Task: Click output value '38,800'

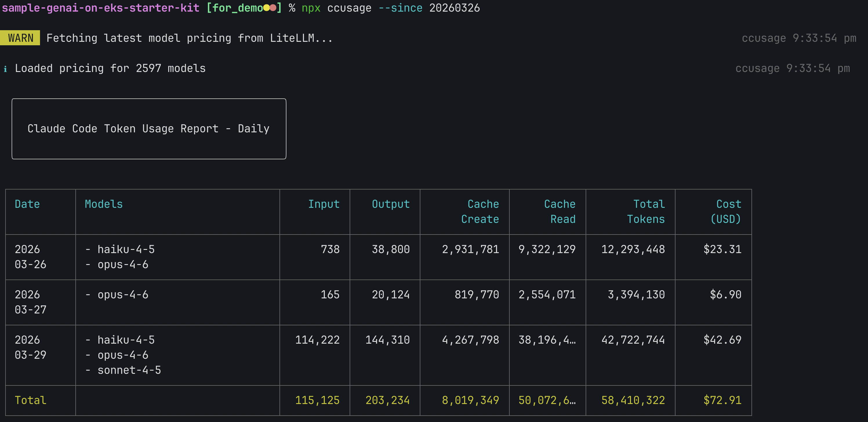Action: coord(391,249)
